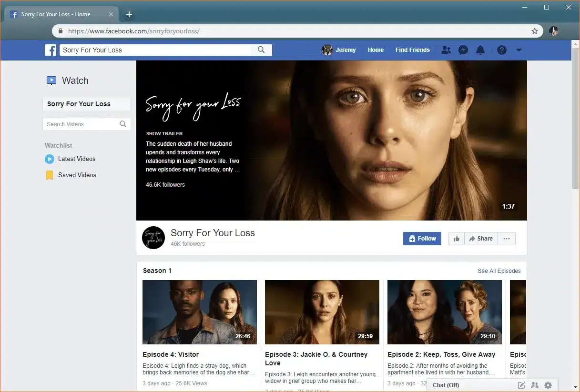The width and height of the screenshot is (580, 392).
Task: Turn Chat on from the chat bar
Action: [446, 385]
